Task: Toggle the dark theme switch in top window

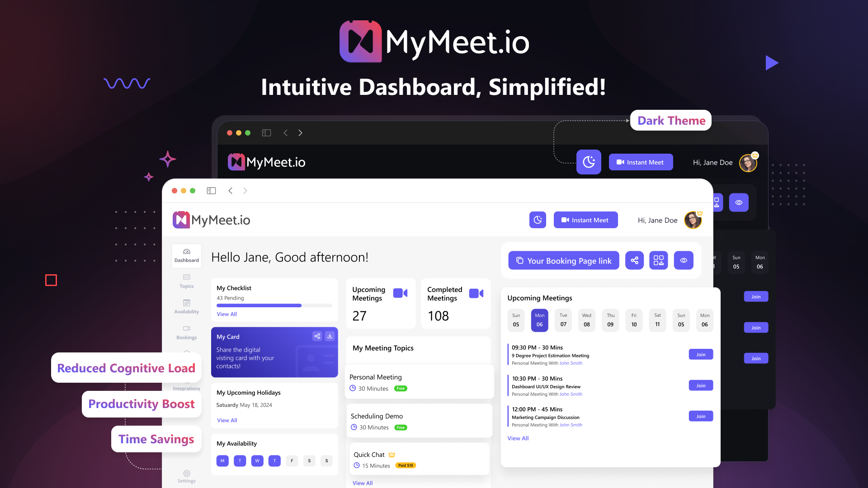Action: [x=589, y=162]
